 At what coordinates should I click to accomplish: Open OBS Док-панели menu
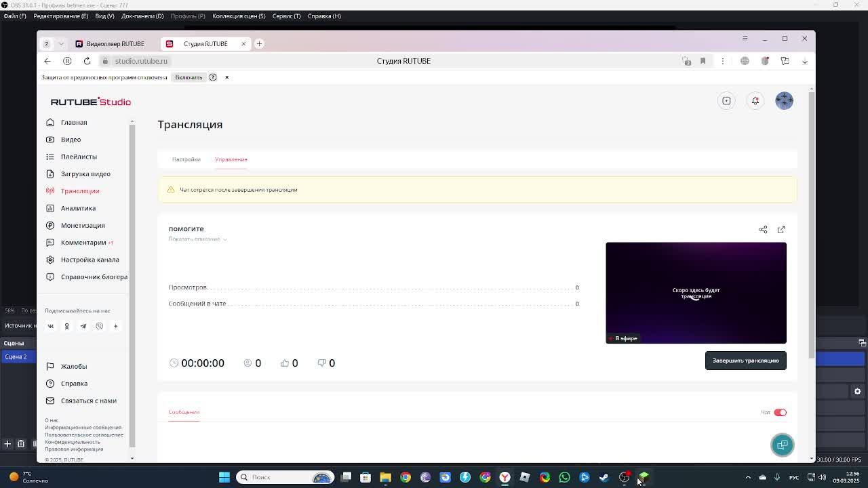click(x=142, y=16)
